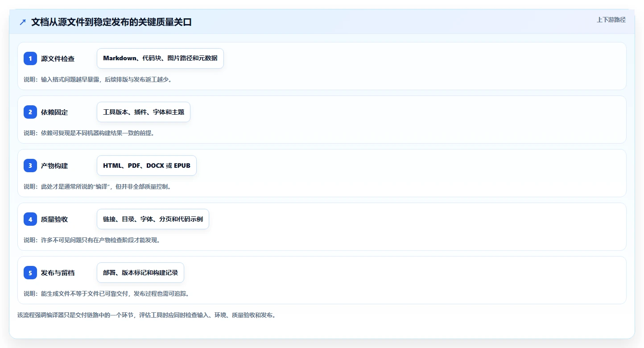Select the 部署、版本标记和构建记录 chip
644x348 pixels.
[140, 273]
